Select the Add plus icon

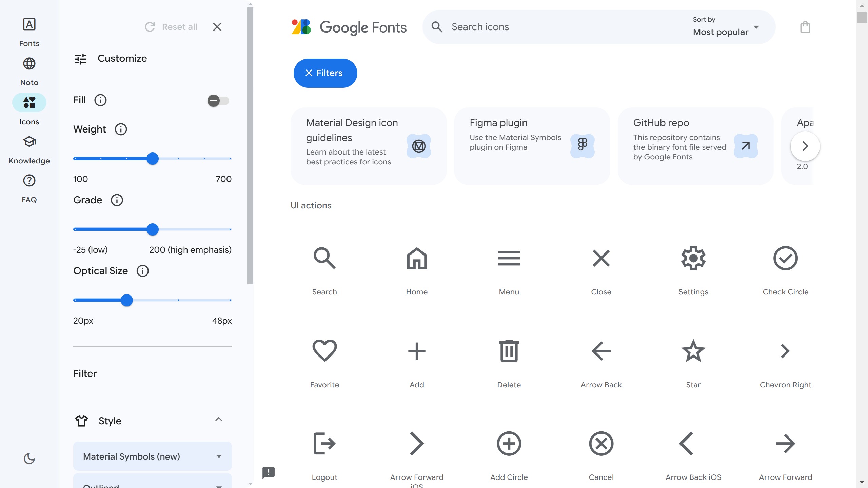417,351
